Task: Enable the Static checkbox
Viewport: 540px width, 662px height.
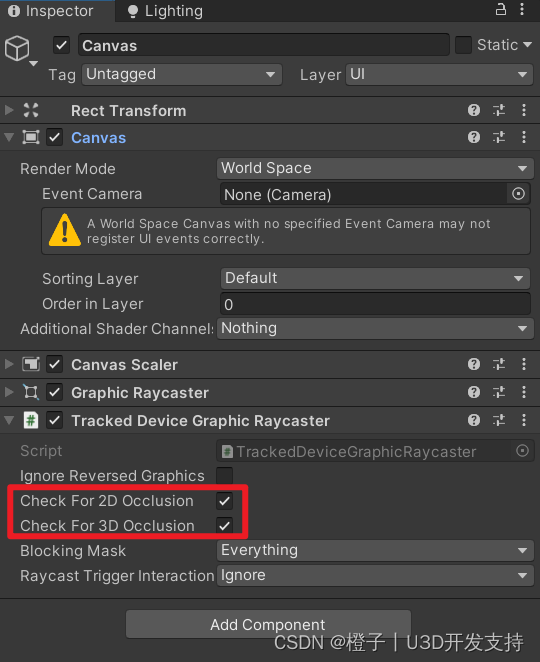Action: (463, 45)
